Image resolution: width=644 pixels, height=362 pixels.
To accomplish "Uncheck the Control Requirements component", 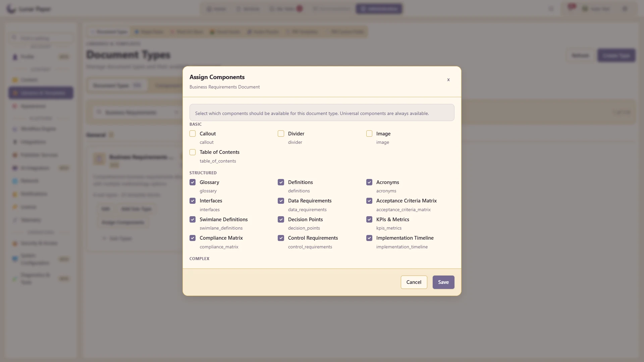I will pyautogui.click(x=281, y=238).
